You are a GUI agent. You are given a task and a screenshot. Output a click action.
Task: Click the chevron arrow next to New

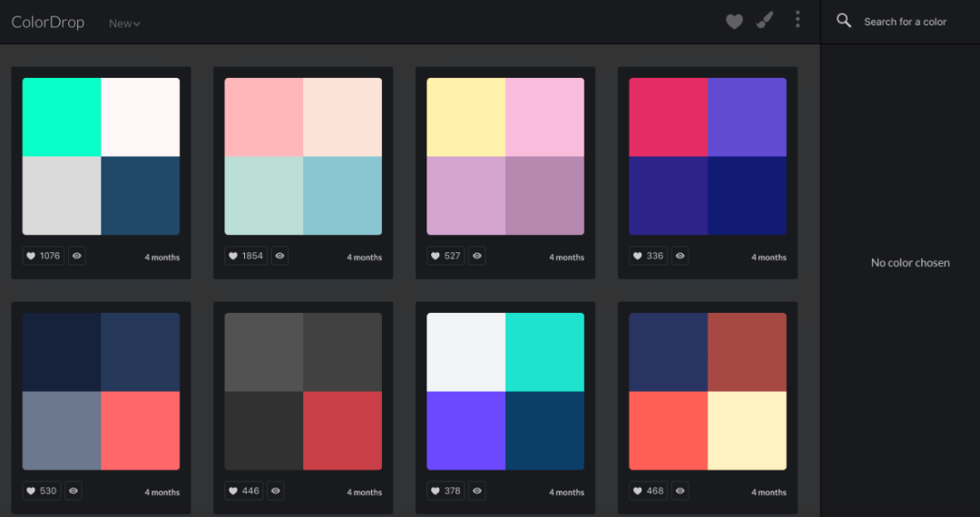click(137, 24)
